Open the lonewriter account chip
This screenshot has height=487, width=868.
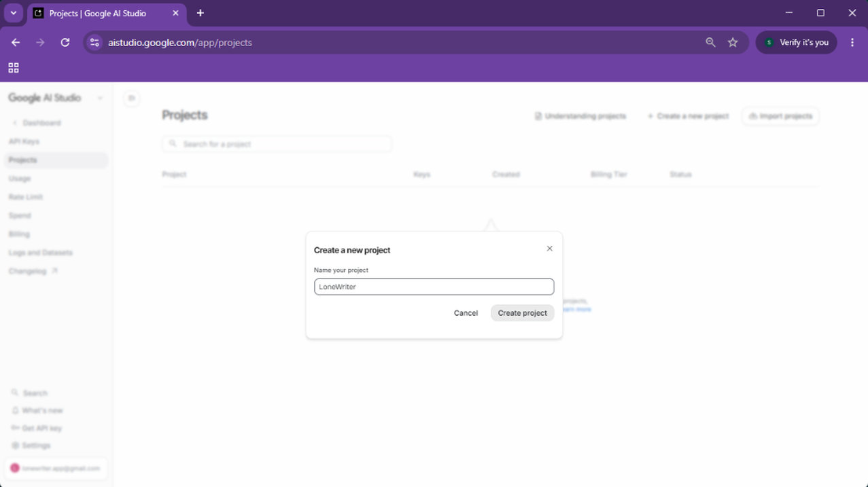coord(56,468)
